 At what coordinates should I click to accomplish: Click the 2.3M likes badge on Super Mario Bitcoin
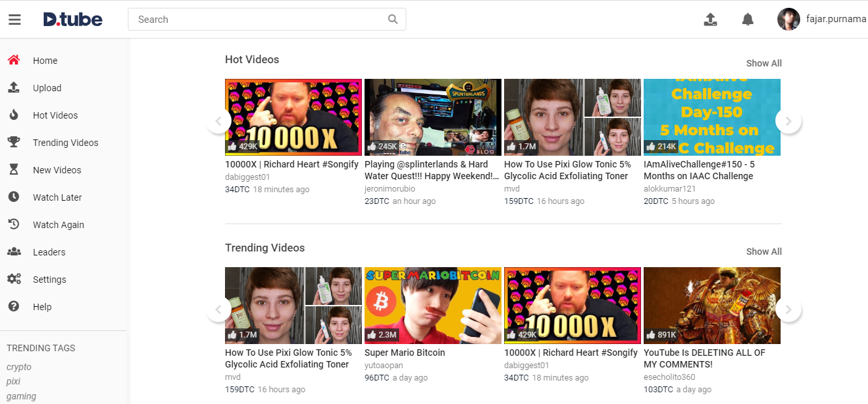click(x=383, y=335)
